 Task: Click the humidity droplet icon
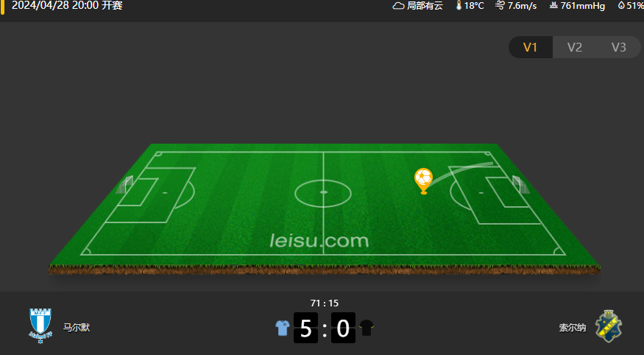point(621,5)
